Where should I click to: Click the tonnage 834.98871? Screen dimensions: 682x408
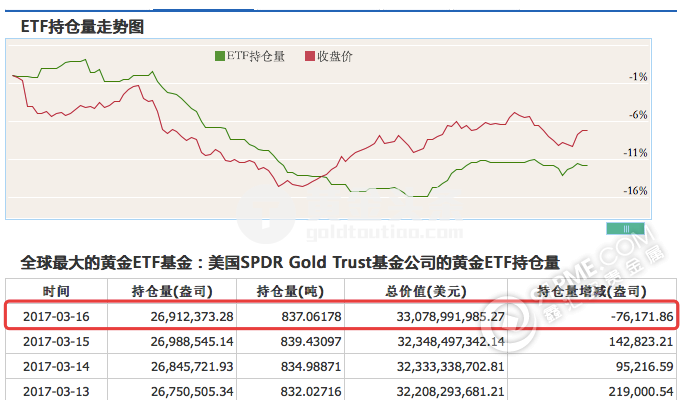[311, 367]
